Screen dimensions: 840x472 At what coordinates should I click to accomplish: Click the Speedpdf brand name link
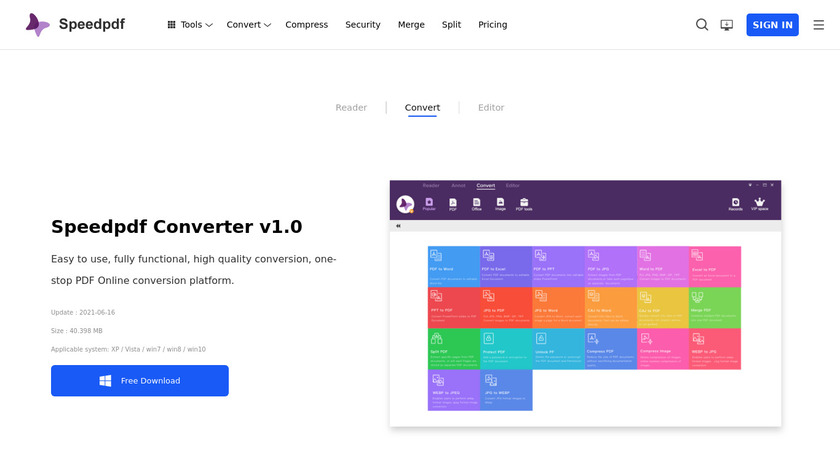pos(92,24)
